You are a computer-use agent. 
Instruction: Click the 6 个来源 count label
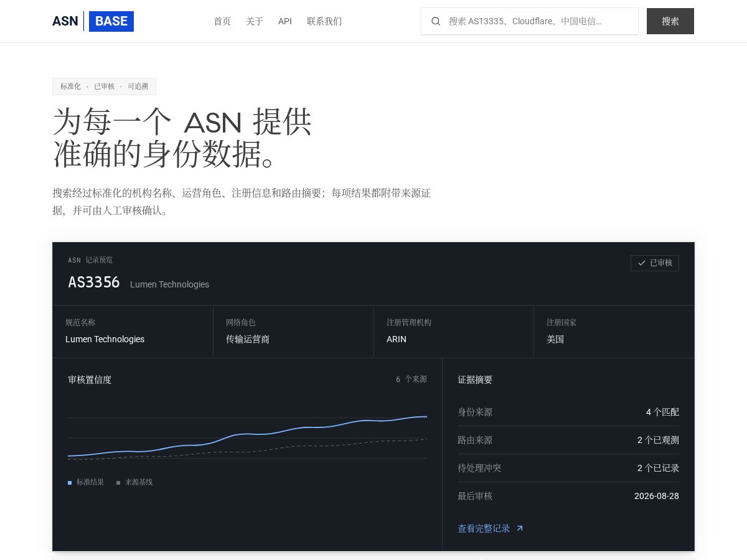411,379
